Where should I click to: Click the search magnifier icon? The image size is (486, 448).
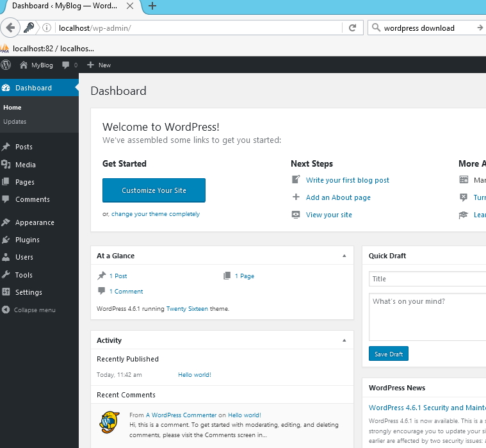pyautogui.click(x=376, y=28)
